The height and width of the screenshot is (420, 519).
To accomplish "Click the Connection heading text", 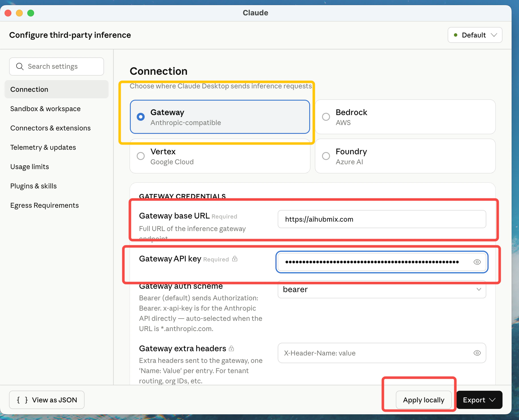I will coord(159,71).
